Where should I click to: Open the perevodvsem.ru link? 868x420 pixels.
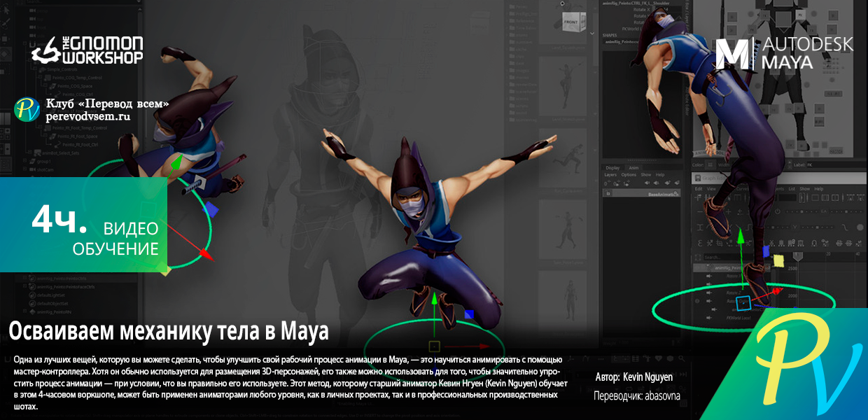tap(87, 117)
